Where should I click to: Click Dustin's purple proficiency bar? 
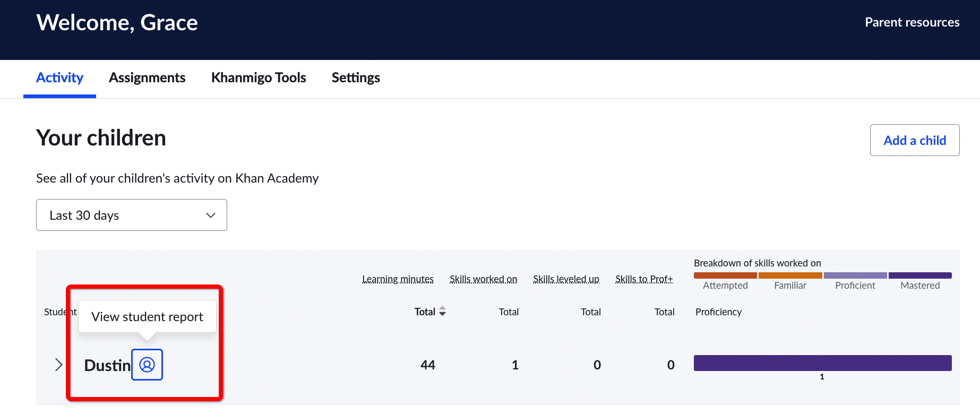coord(823,363)
